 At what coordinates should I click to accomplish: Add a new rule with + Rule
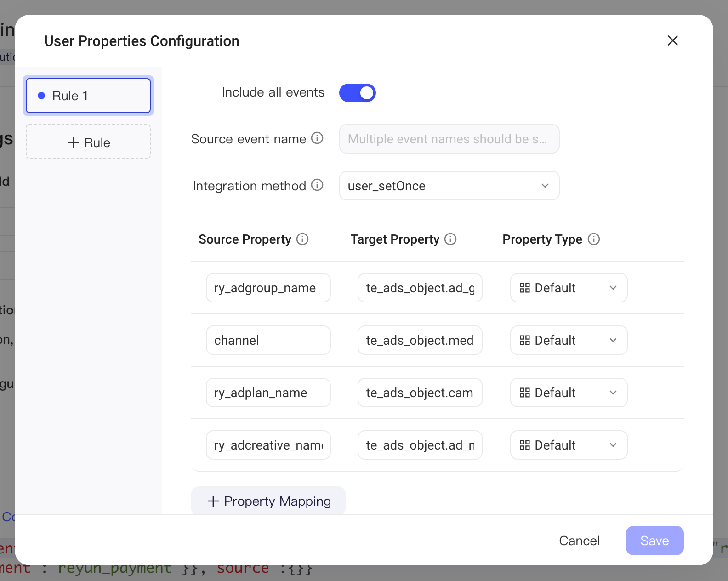pos(88,142)
